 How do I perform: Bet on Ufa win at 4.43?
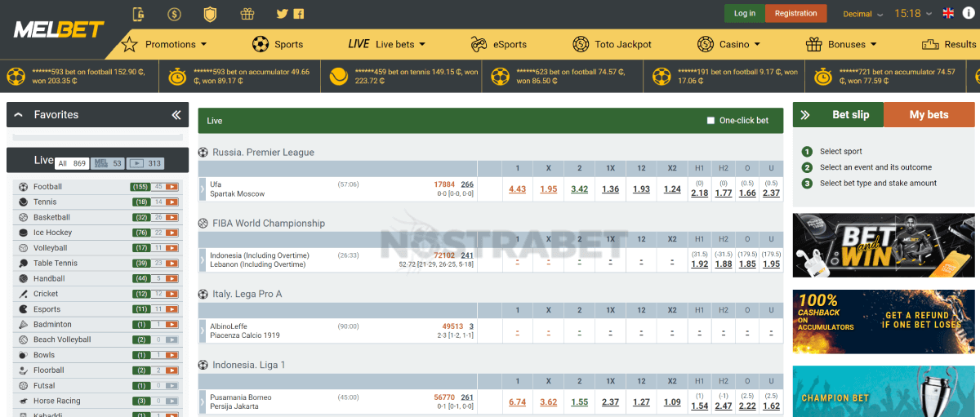click(517, 189)
